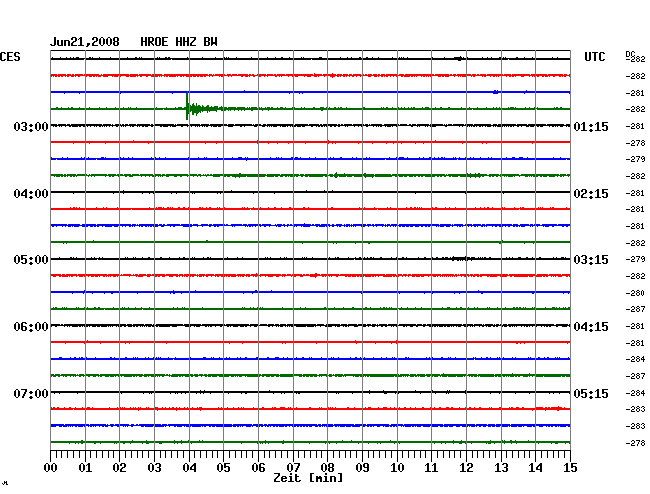Click the 01:15 UTC time label
The width and height of the screenshot is (650, 494).
pos(591,126)
